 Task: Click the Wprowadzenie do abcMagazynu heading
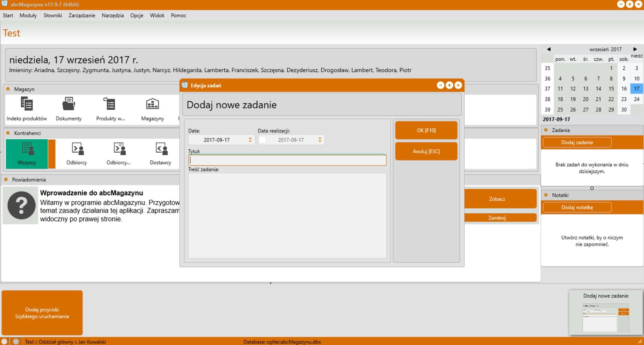coord(92,193)
